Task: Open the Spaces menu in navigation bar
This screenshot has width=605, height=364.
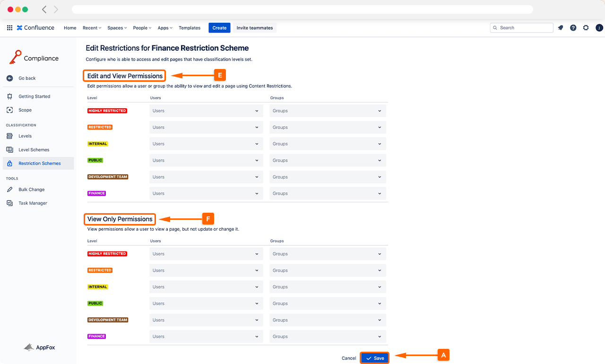Action: (x=117, y=28)
